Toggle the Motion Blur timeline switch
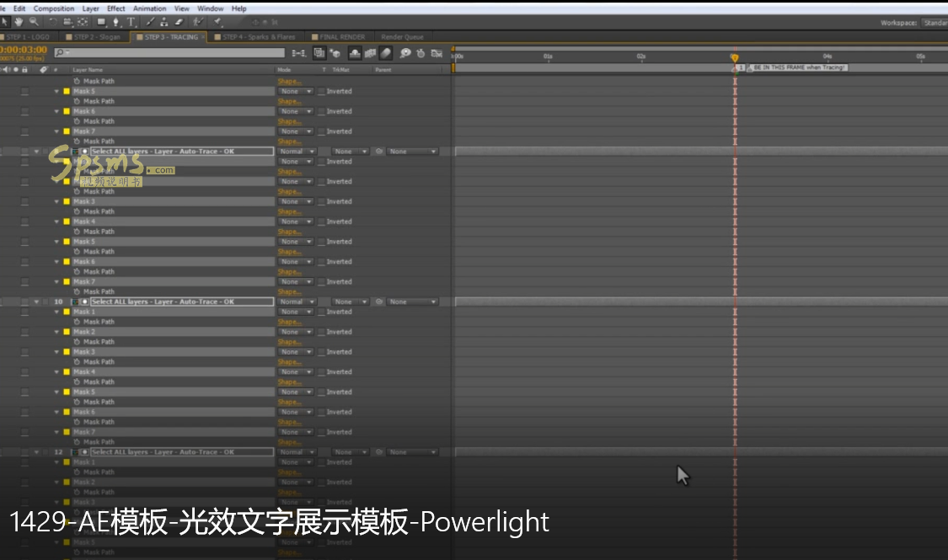This screenshot has height=560, width=948. click(x=386, y=53)
